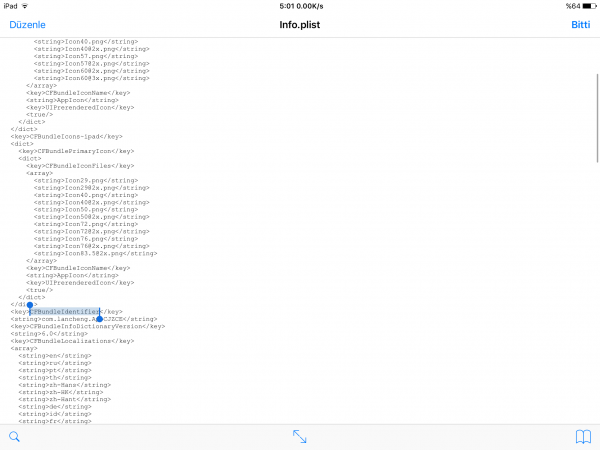Tap the Icon76@2x.png string line
Screen dimensions: 600x450
pos(91,246)
